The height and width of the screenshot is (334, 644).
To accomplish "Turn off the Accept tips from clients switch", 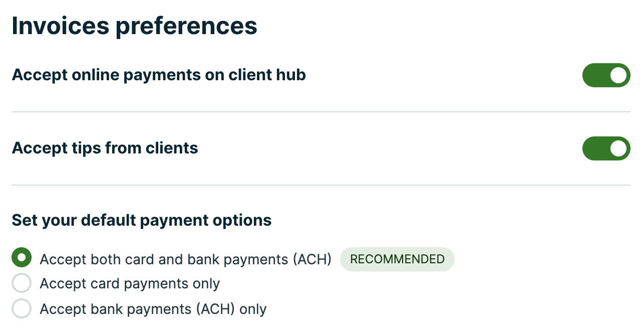I will coord(606,148).
